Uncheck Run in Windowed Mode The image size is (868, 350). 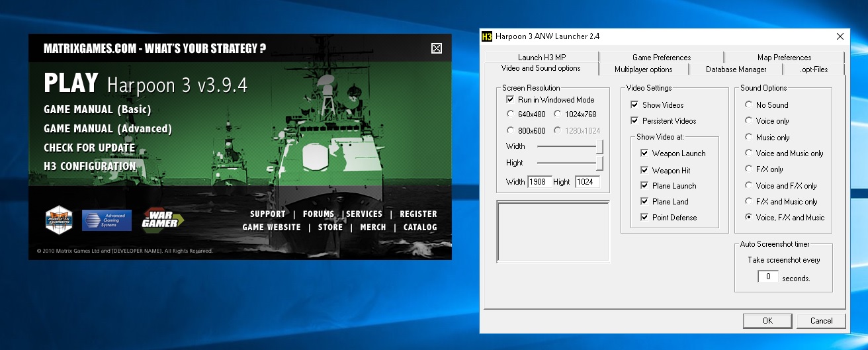point(510,100)
